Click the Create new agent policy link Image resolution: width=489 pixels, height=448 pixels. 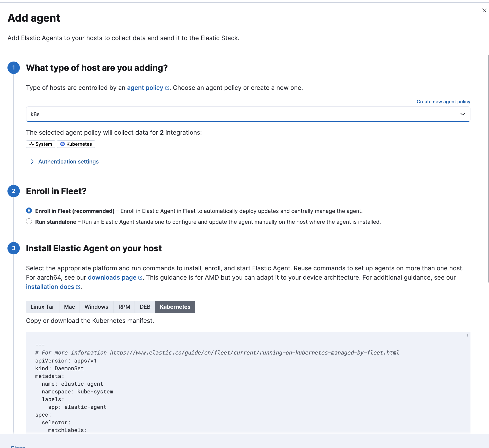(443, 101)
